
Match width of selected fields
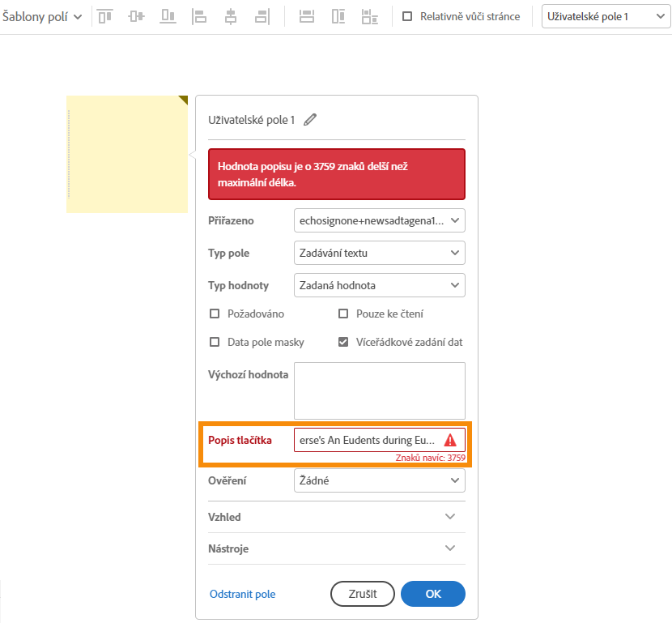tap(306, 17)
